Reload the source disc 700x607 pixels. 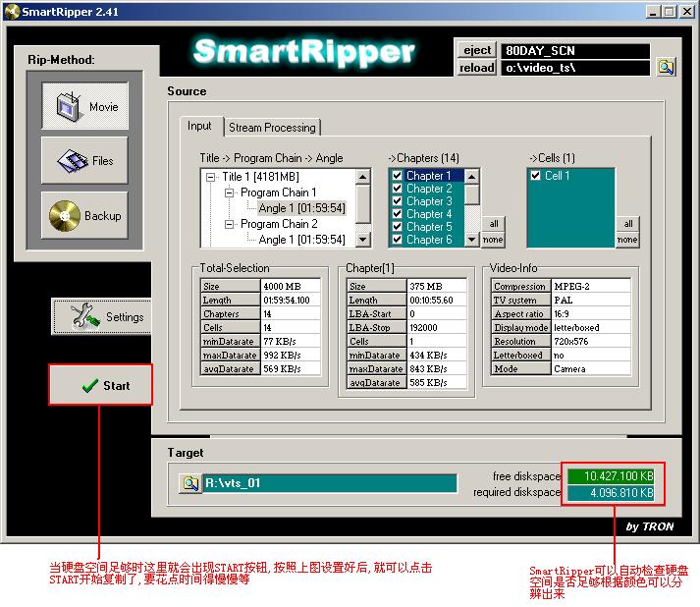click(477, 68)
